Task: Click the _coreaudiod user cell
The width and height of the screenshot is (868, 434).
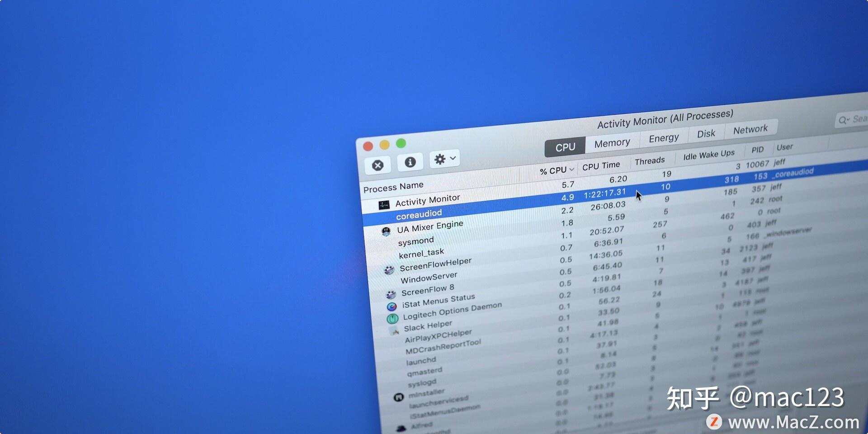Action: [793, 173]
